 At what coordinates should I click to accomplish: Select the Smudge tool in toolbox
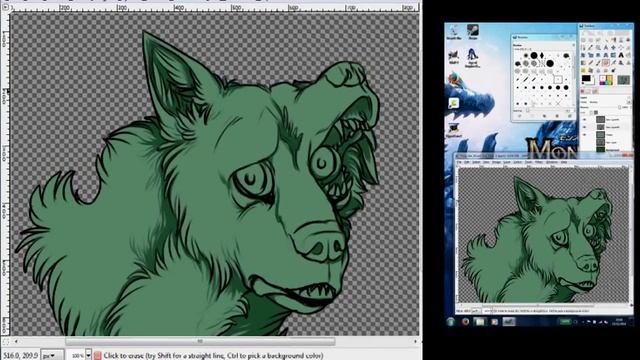pos(606,70)
